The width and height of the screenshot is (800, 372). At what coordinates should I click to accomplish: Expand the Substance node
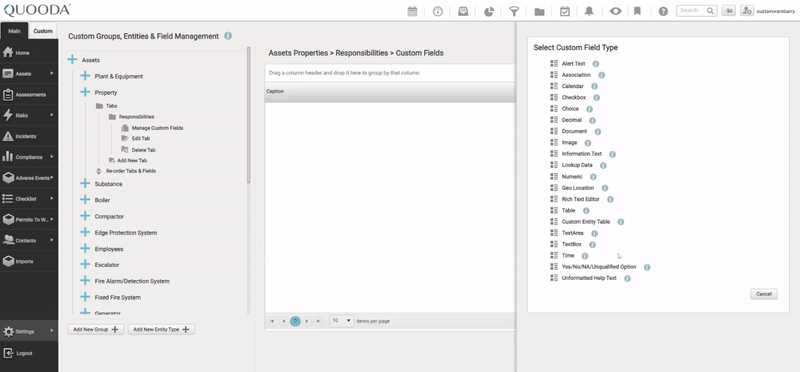pyautogui.click(x=85, y=184)
